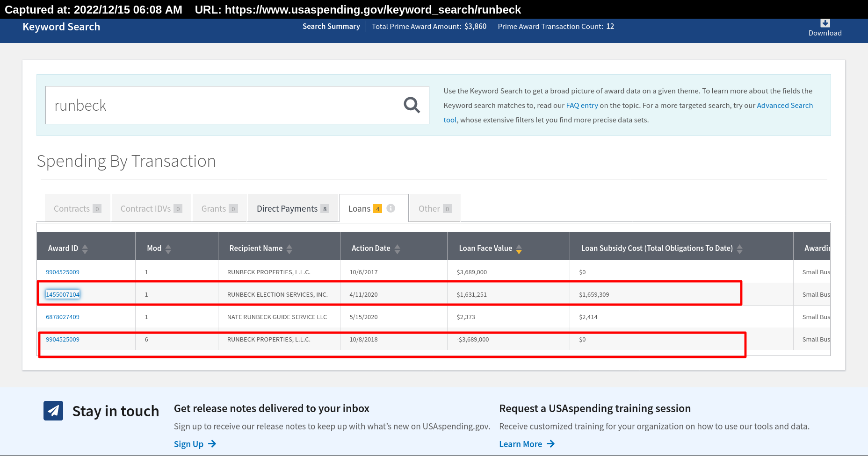Screen dimensions: 868x456
Task: Follow the FAQ entry link
Action: point(582,105)
